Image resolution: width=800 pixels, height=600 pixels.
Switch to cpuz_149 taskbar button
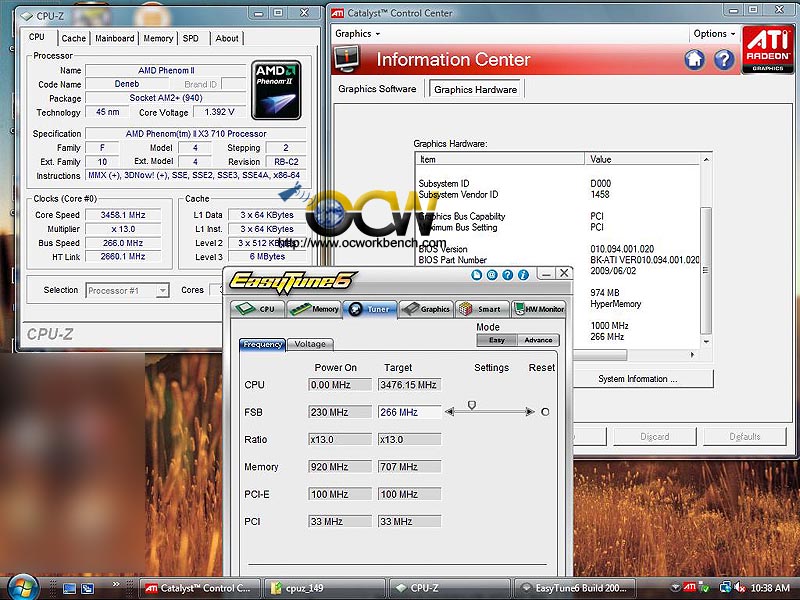[324, 588]
